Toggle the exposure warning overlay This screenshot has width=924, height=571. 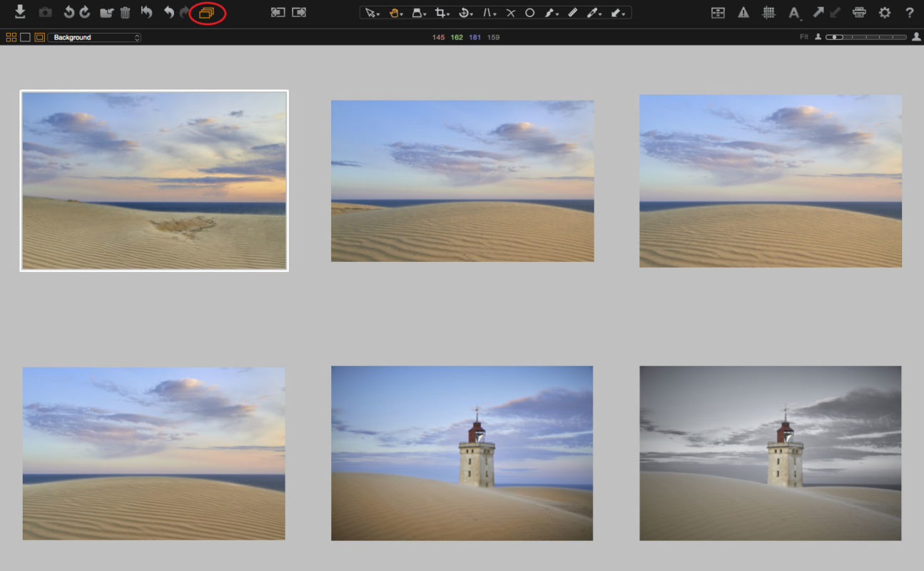(x=744, y=12)
